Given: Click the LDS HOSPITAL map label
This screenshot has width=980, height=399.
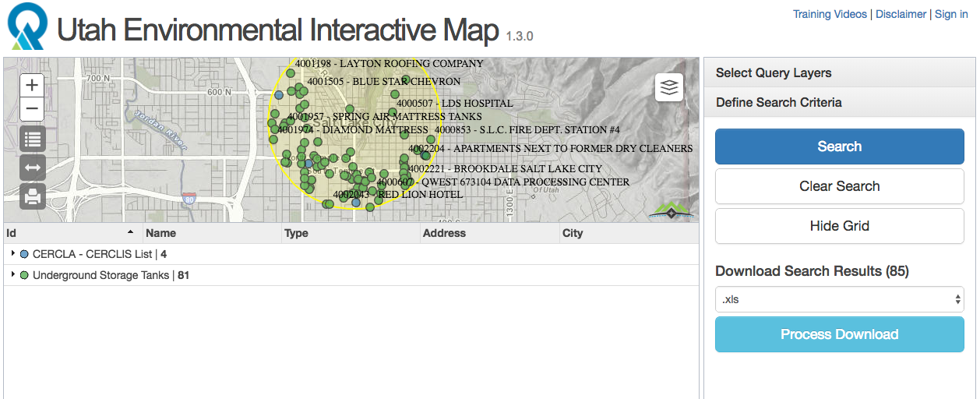Looking at the screenshot, I should click(455, 103).
